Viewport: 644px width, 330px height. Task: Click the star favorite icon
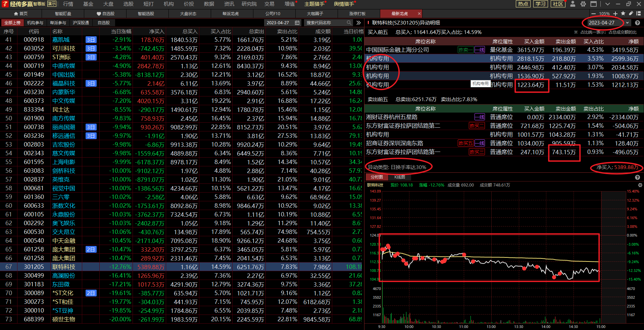pos(623,13)
